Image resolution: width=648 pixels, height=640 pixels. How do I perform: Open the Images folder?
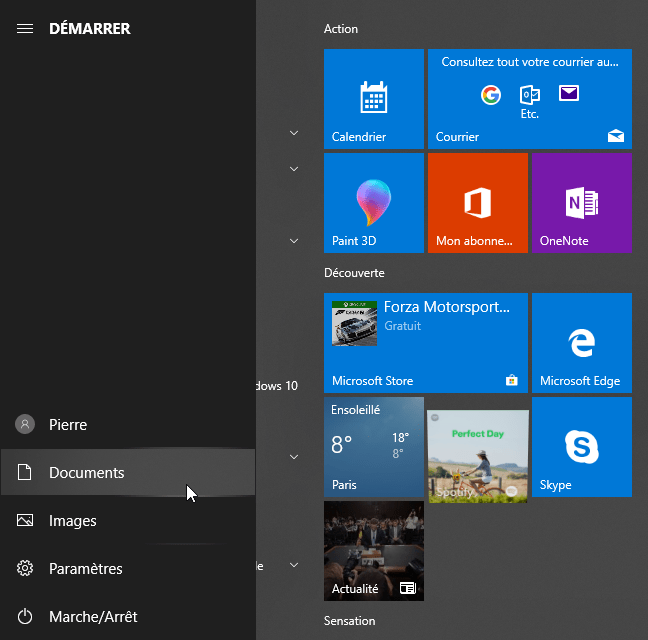click(128, 521)
